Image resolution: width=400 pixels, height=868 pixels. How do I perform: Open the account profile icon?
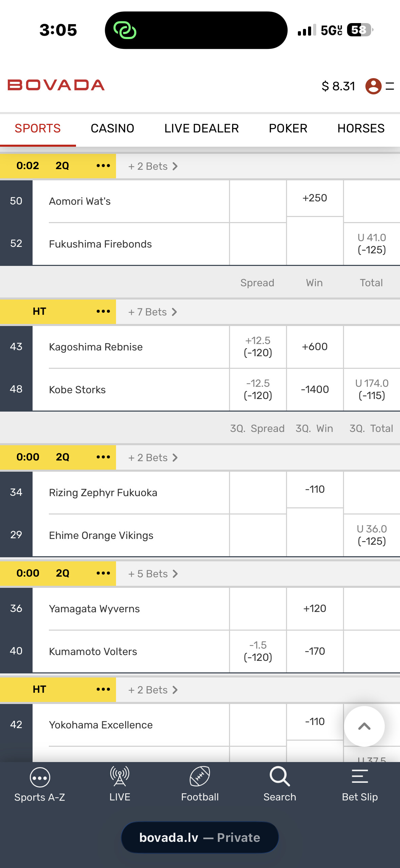(x=373, y=86)
